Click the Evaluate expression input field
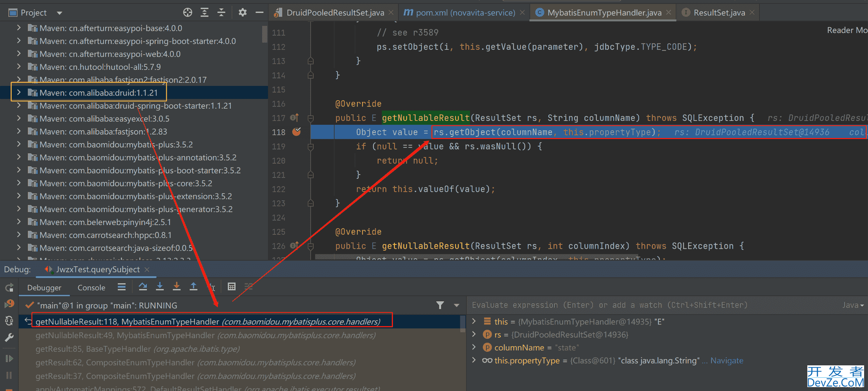This screenshot has height=391, width=868. (654, 305)
